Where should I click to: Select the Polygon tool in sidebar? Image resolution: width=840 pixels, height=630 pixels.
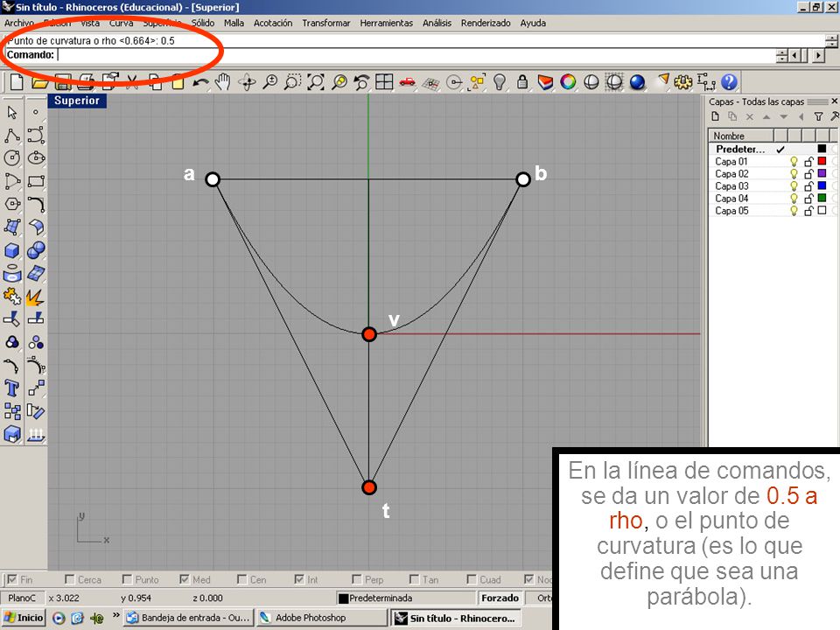pos(12,204)
